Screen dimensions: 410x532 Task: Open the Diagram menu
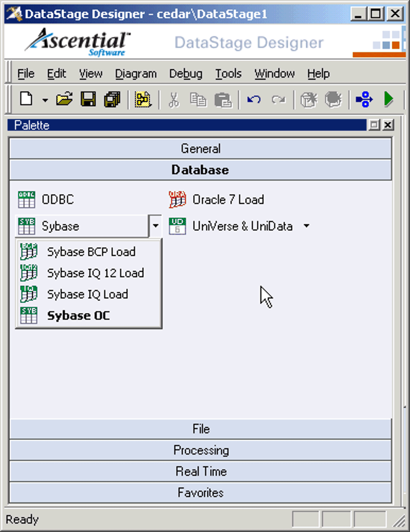136,74
